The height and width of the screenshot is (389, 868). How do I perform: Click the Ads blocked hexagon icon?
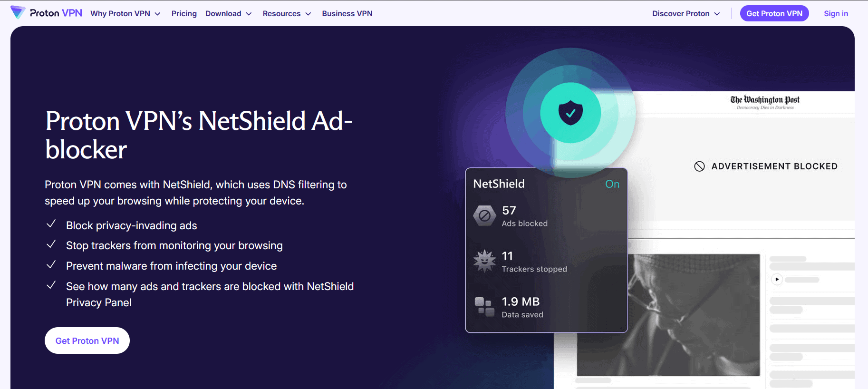coord(484,216)
